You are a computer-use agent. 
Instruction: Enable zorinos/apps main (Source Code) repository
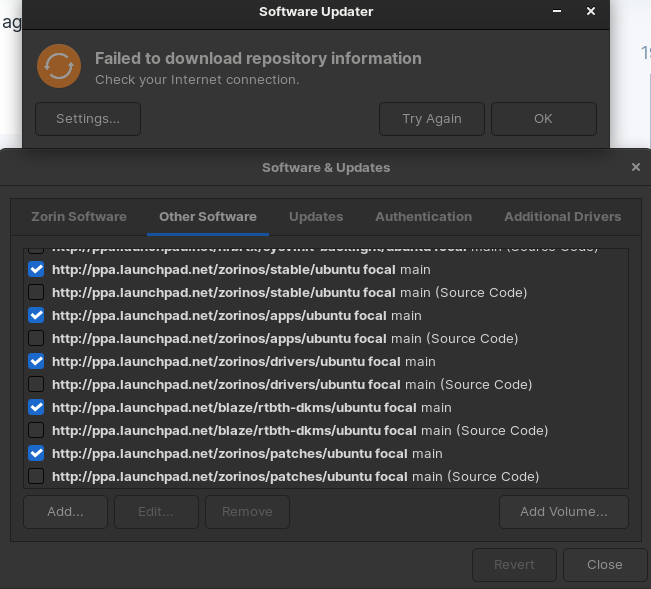click(x=36, y=338)
